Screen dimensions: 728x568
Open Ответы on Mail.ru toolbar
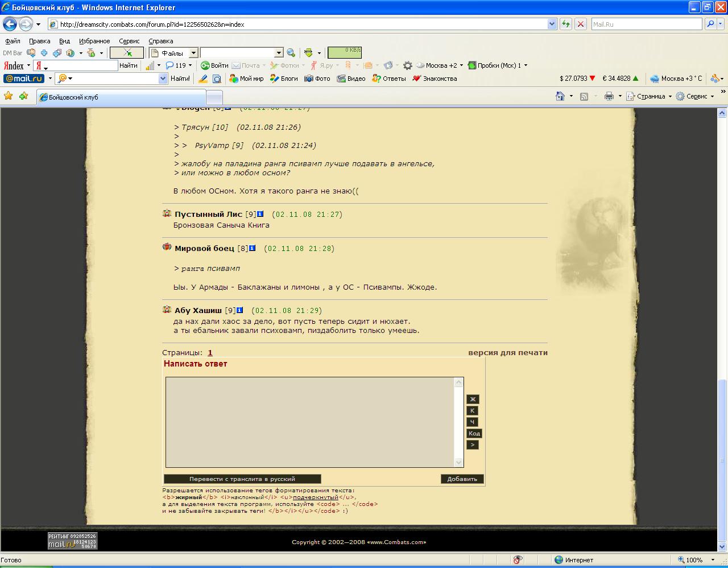tap(388, 79)
